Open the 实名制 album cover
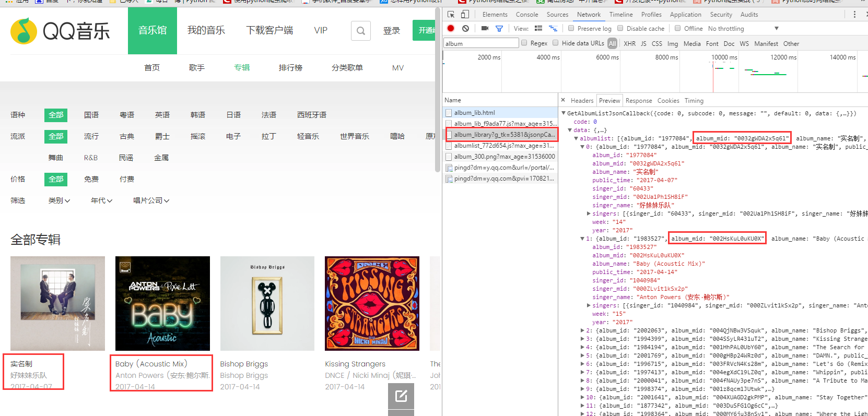868x416 pixels. click(x=57, y=303)
